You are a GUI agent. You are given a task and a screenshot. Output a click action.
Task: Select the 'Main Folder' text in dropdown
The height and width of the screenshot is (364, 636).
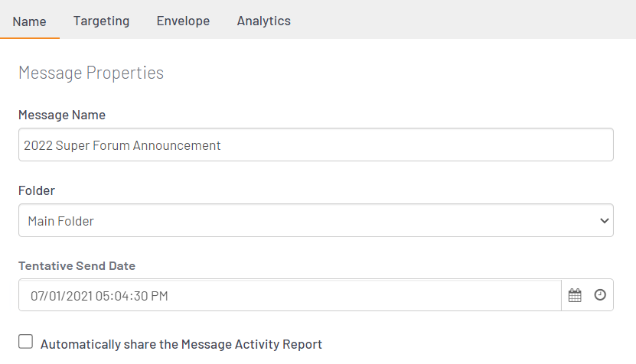point(60,221)
